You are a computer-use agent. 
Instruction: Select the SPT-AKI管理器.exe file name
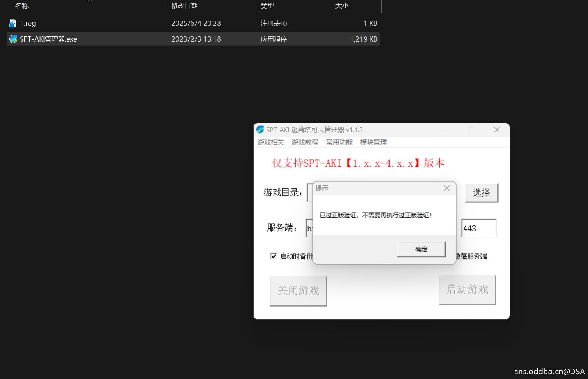pos(49,39)
